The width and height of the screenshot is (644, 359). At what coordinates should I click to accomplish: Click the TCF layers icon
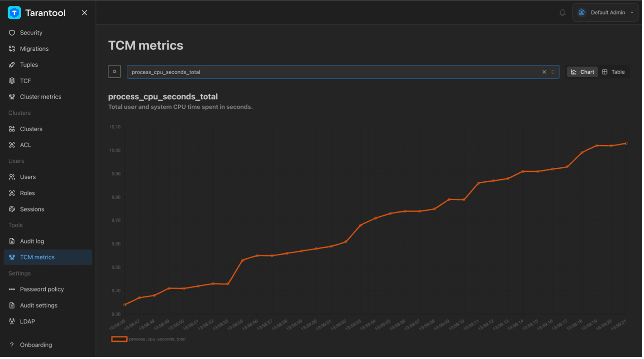click(x=12, y=81)
